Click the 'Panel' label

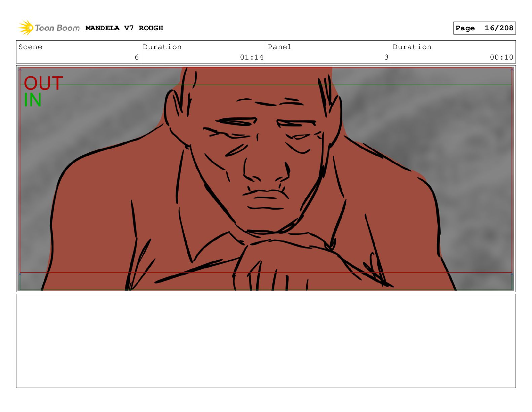(280, 47)
